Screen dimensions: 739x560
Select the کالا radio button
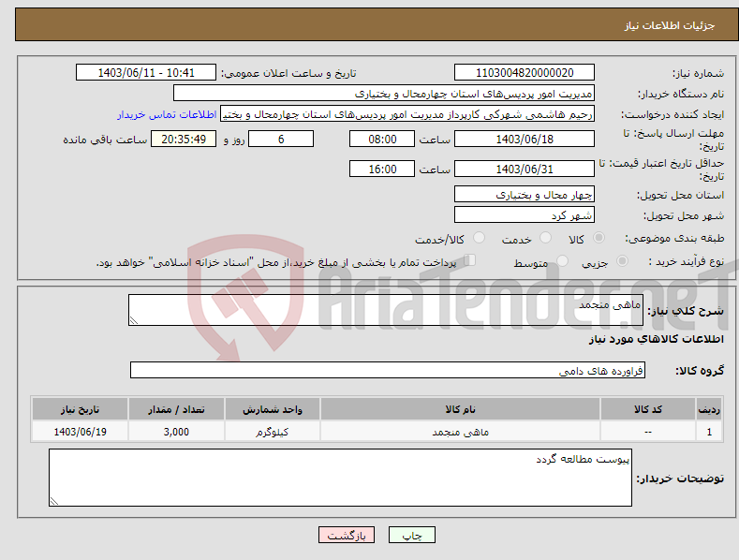(x=599, y=238)
